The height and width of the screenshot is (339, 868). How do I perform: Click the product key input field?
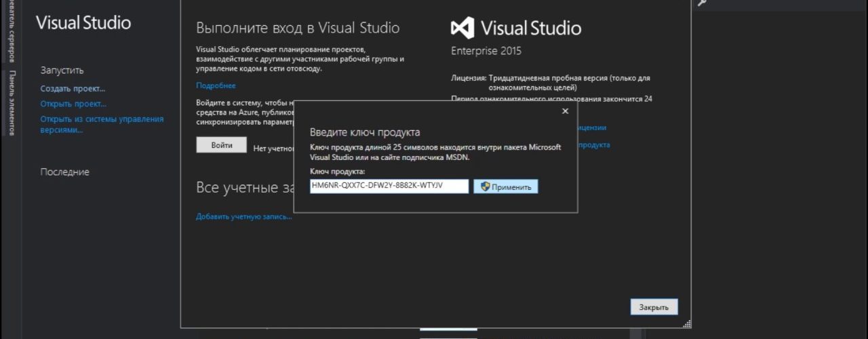[x=389, y=186]
